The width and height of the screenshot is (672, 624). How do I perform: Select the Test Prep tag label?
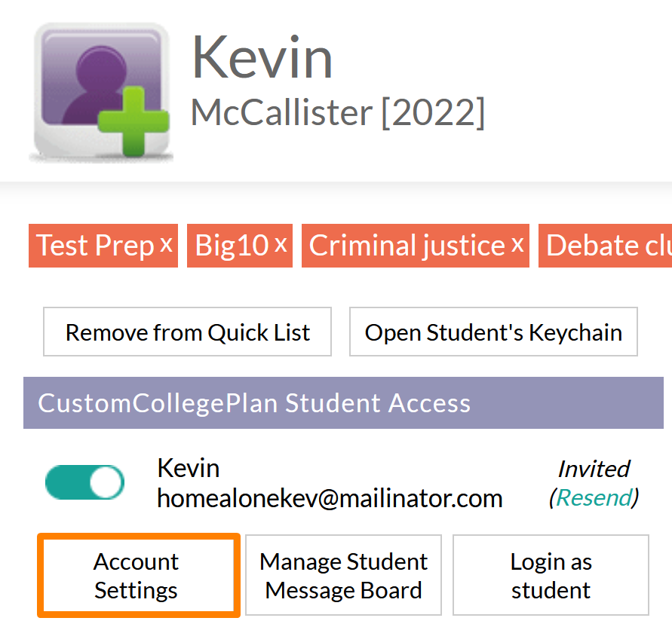[x=95, y=246]
